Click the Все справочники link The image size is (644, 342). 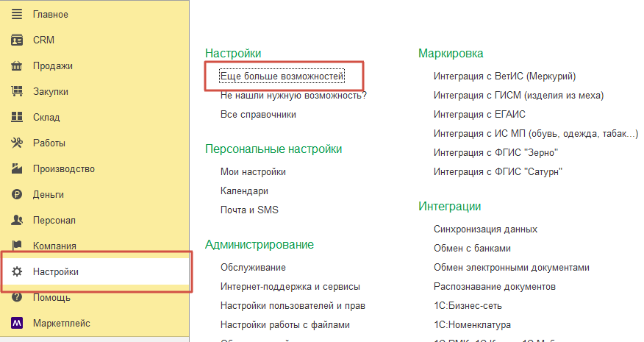258,114
